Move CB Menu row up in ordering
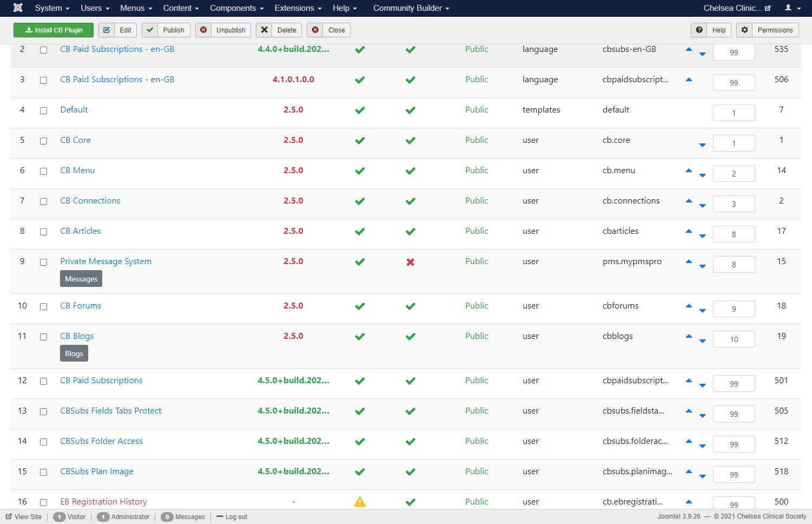The image size is (812, 524). tap(689, 171)
